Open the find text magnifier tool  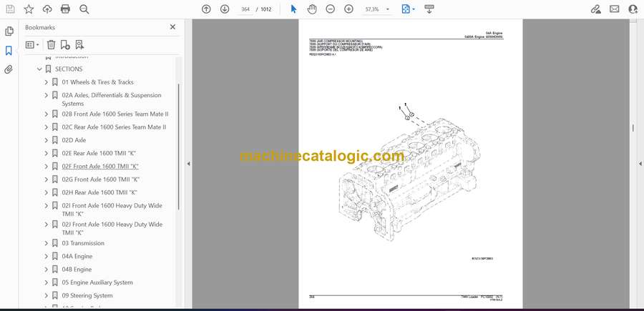[84, 9]
